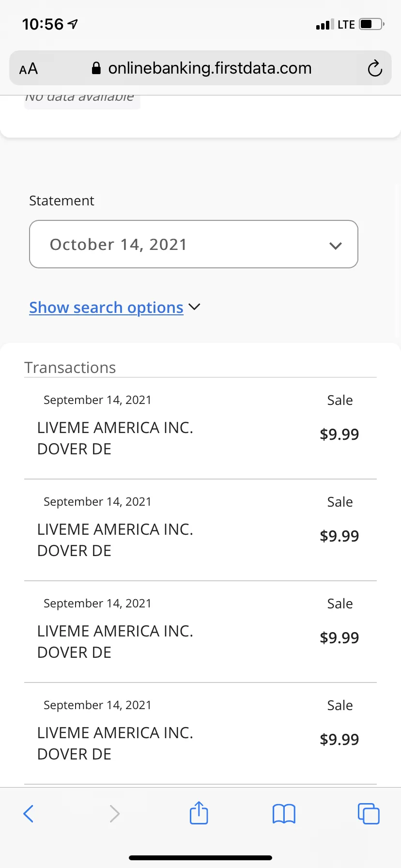Select the first LIVEME AMERICA INC. transaction
401x868 pixels.
click(x=200, y=429)
